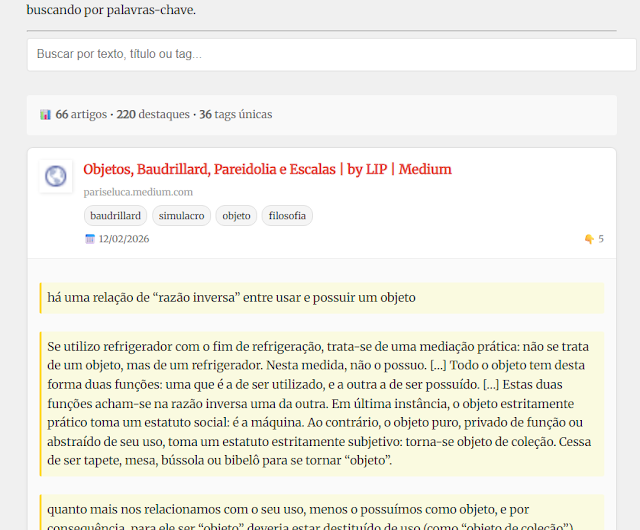Select the objeto tag chip
Screen dimensions: 640x530
point(236,215)
